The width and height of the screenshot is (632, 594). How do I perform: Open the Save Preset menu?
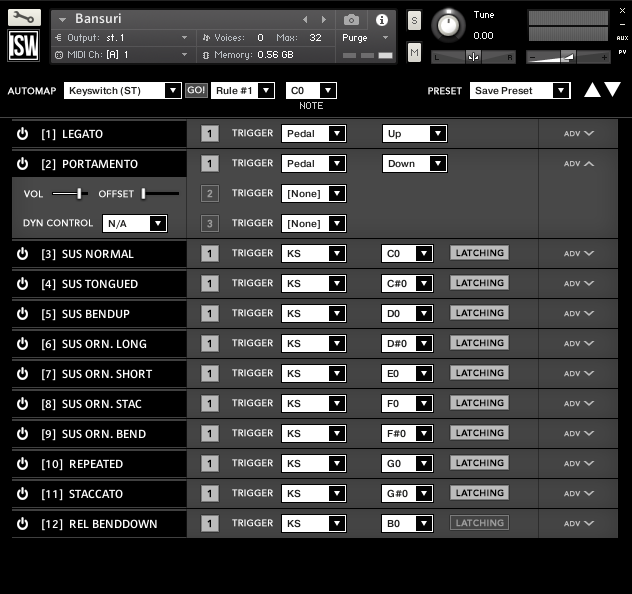click(x=520, y=90)
